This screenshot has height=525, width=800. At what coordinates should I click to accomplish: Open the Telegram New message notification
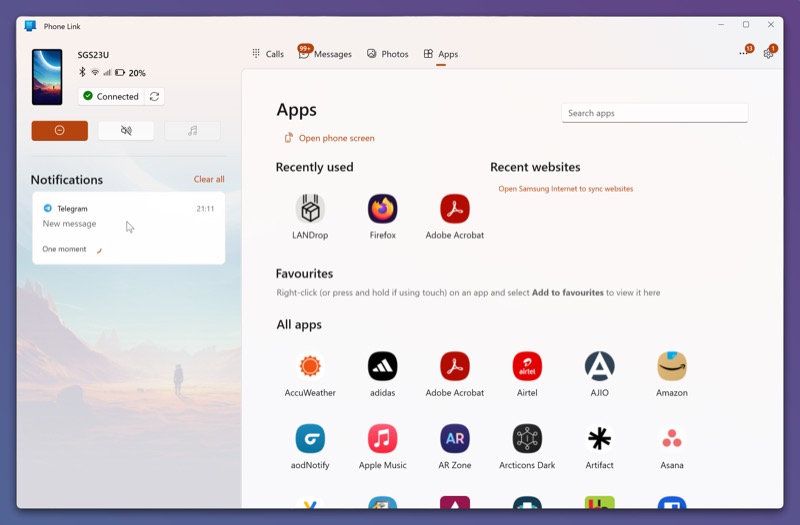coord(129,228)
